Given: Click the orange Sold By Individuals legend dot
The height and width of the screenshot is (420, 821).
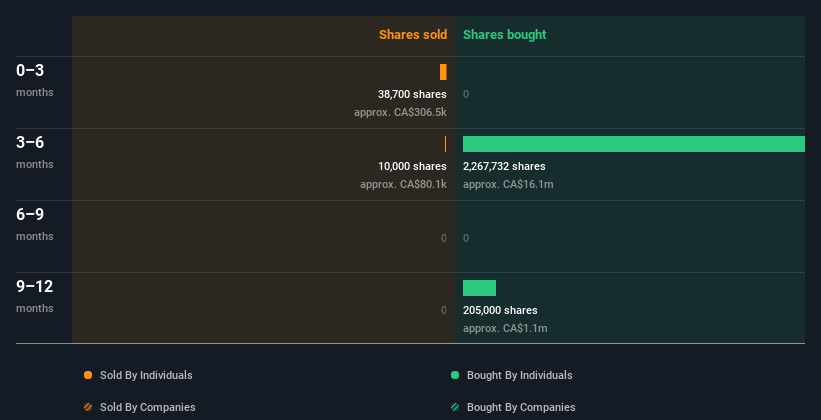Looking at the screenshot, I should click(88, 375).
